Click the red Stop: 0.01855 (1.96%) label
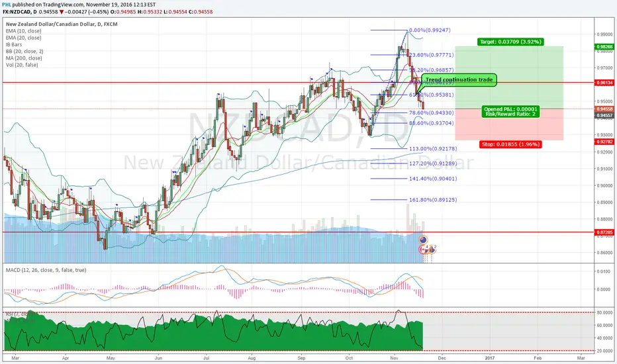 [x=510, y=144]
